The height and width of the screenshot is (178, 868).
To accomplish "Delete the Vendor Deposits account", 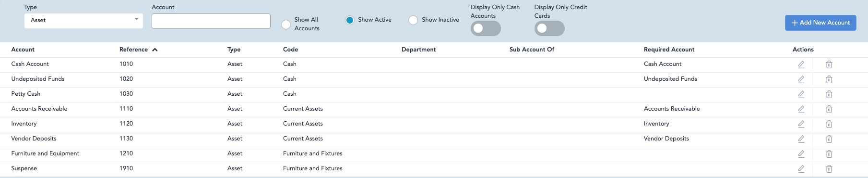I will click(x=829, y=139).
